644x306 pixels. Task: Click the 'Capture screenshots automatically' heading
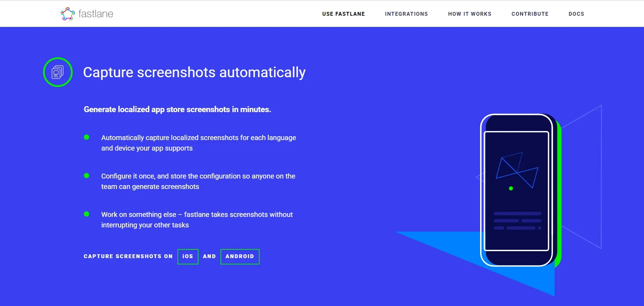194,72
